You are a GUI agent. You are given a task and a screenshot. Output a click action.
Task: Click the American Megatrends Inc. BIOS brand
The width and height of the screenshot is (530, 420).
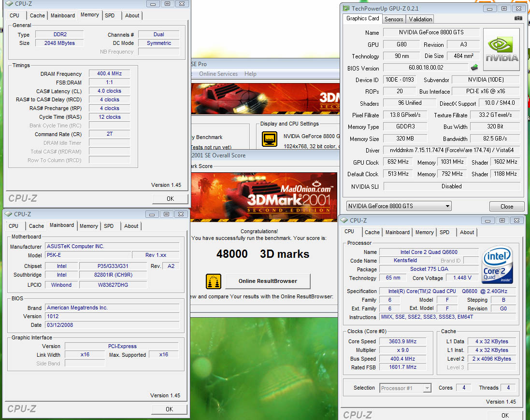pyautogui.click(x=112, y=308)
